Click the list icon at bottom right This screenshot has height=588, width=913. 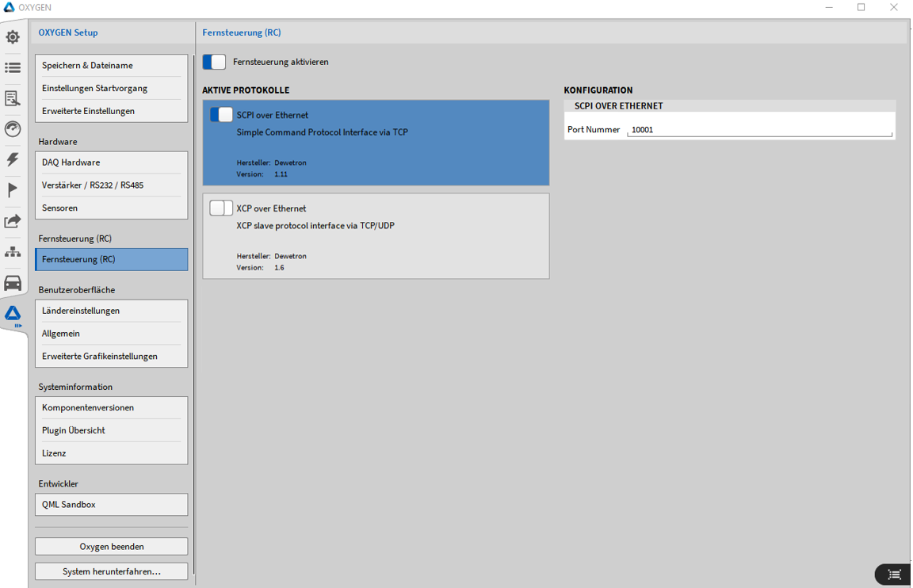coord(894,575)
